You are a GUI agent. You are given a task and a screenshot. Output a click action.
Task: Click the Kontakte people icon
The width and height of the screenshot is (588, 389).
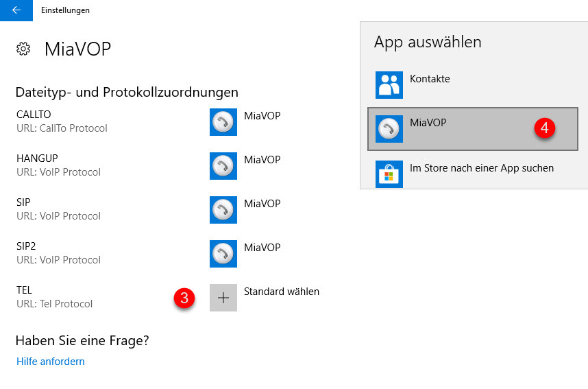point(389,85)
